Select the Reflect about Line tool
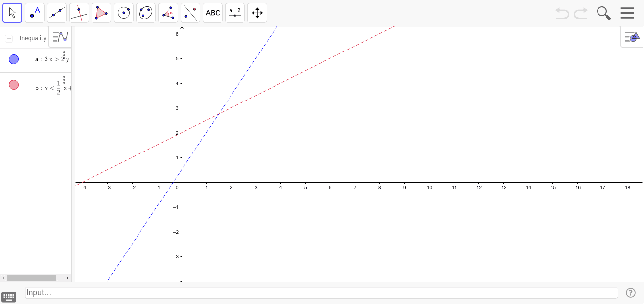Viewport: 644px width, 304px height. [190, 13]
